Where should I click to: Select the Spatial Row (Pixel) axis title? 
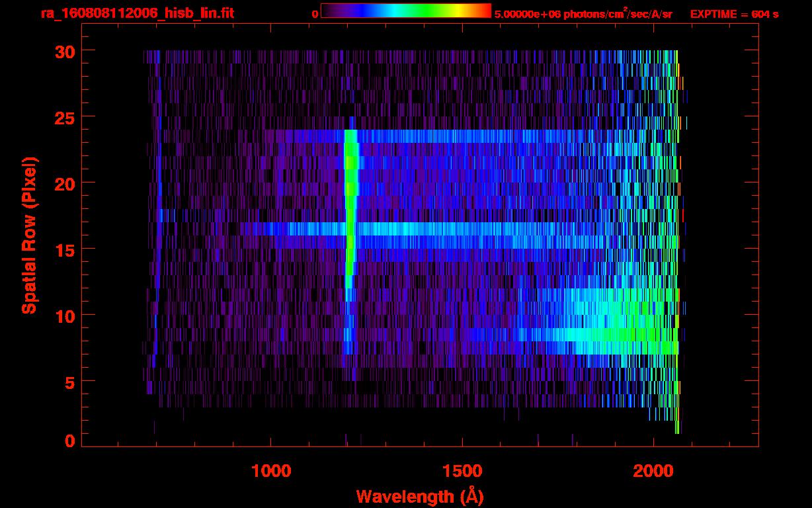point(29,235)
